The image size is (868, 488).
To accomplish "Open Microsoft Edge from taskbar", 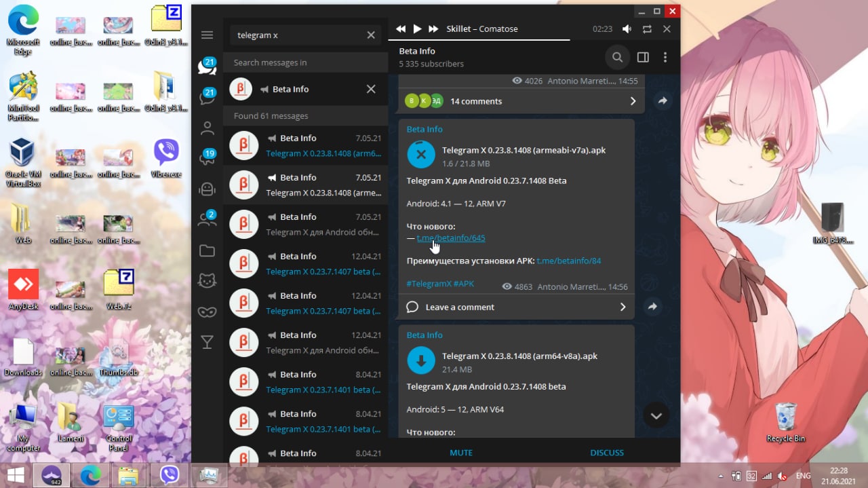I will tap(91, 475).
